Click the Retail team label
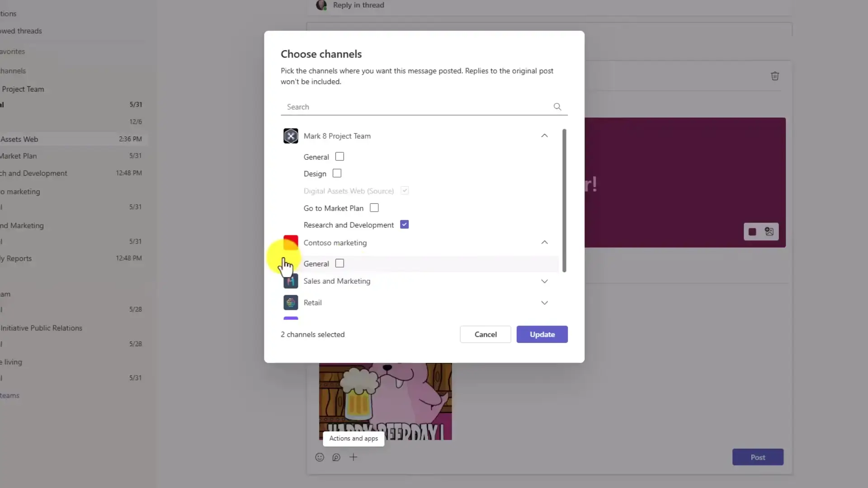Viewport: 868px width, 488px height. 312,303
